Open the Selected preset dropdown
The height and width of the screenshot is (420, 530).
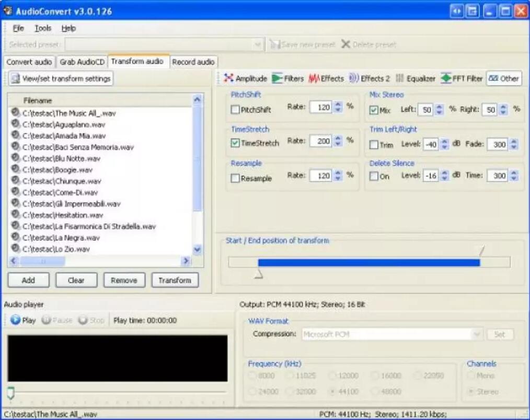pyautogui.click(x=258, y=44)
